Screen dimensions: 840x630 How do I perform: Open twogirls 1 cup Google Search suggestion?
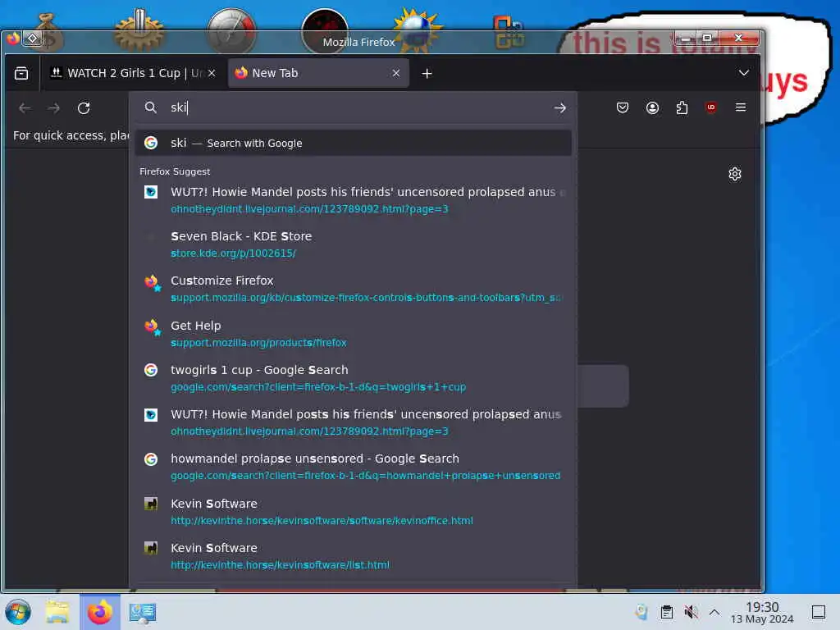[x=353, y=378]
